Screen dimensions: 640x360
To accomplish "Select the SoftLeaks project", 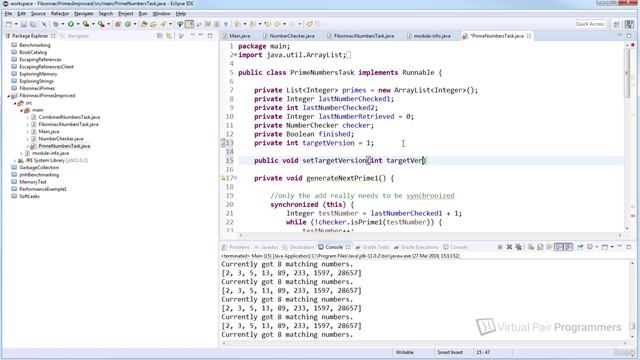I will [x=29, y=196].
